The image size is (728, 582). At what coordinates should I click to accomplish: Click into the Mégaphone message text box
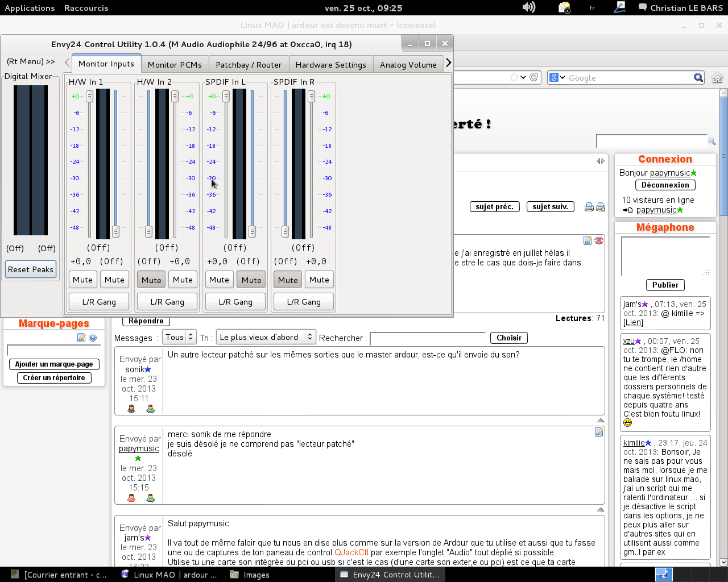tap(664, 256)
